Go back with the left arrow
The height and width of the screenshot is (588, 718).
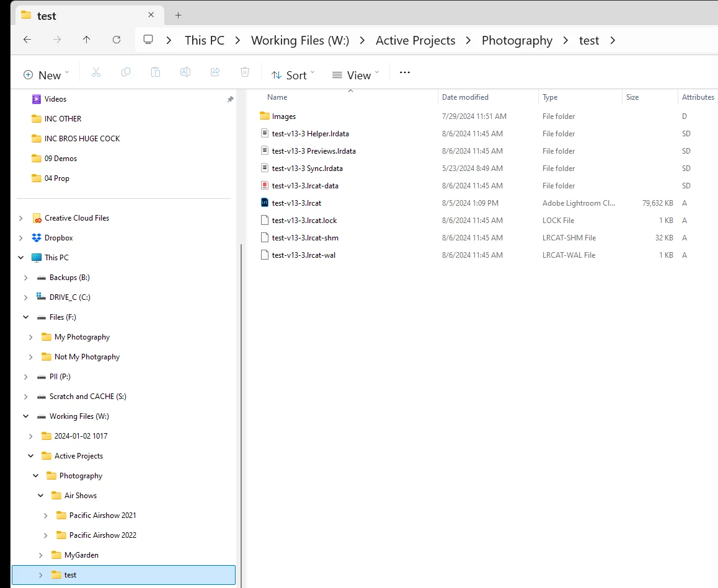tap(27, 40)
